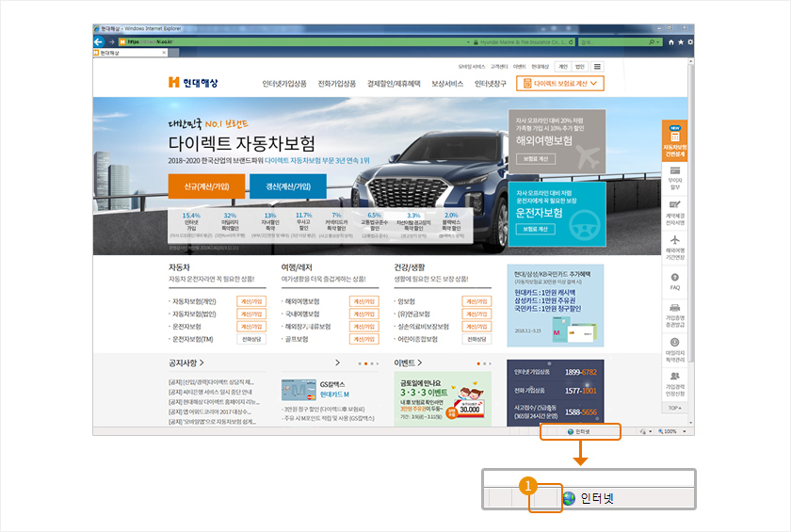Click the 해외여행 기간연장 airplane icon
The width and height of the screenshot is (791, 532).
click(674, 247)
